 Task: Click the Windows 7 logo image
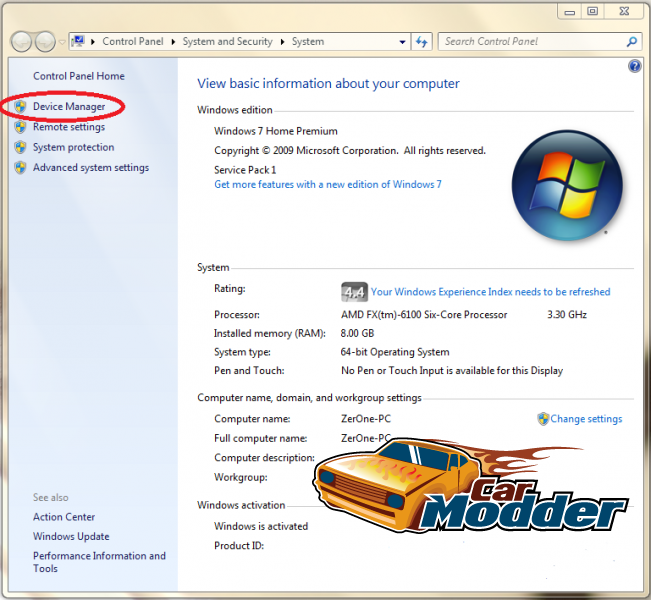coord(567,186)
